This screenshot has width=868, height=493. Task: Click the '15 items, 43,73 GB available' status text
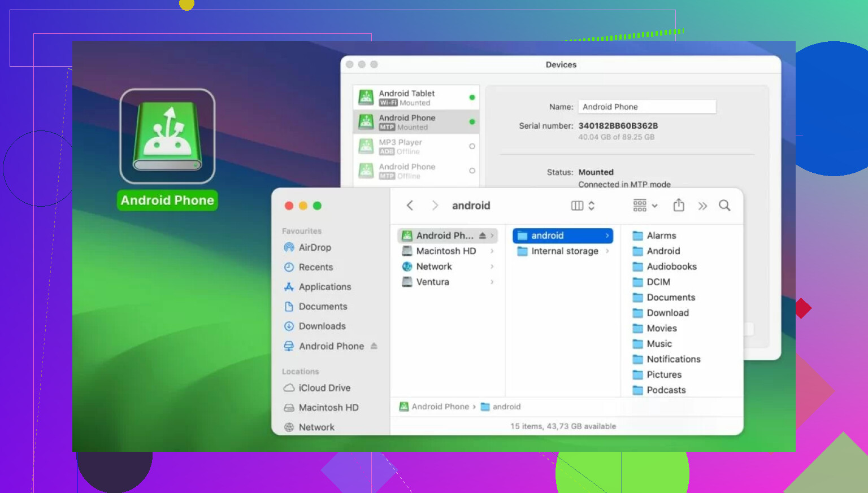563,426
